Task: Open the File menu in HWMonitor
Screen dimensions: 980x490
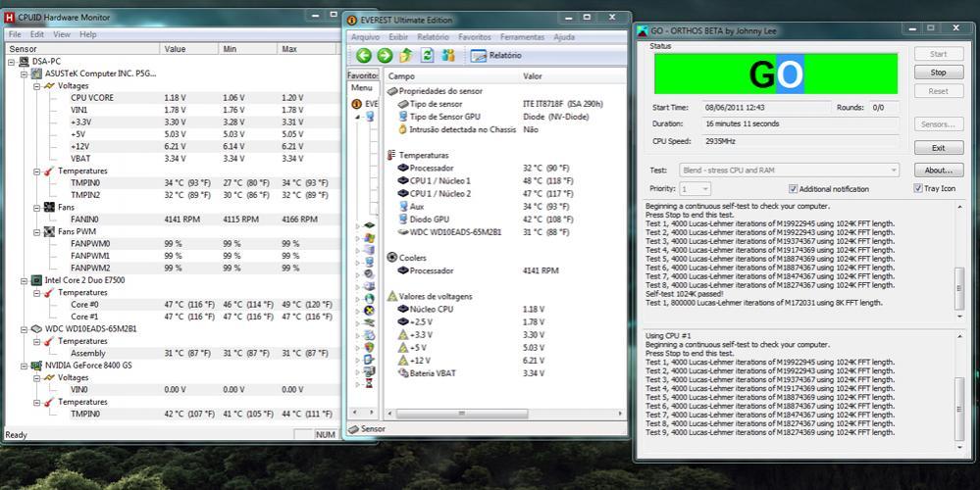Action: pos(15,34)
